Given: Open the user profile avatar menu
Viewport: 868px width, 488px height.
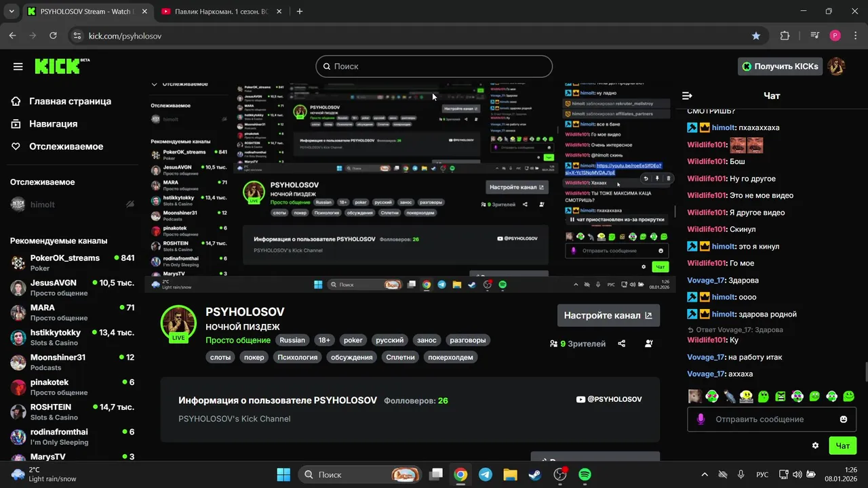Looking at the screenshot, I should 837,66.
